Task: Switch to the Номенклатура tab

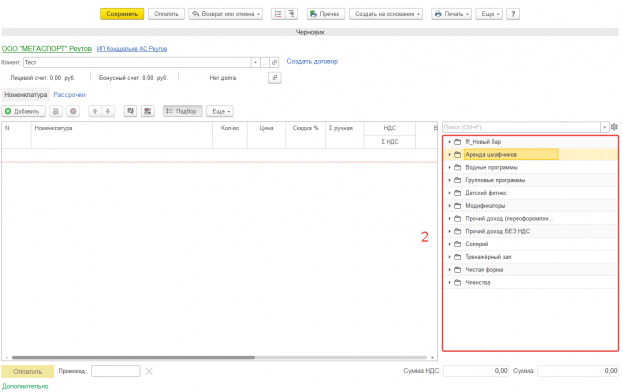Action: point(26,95)
